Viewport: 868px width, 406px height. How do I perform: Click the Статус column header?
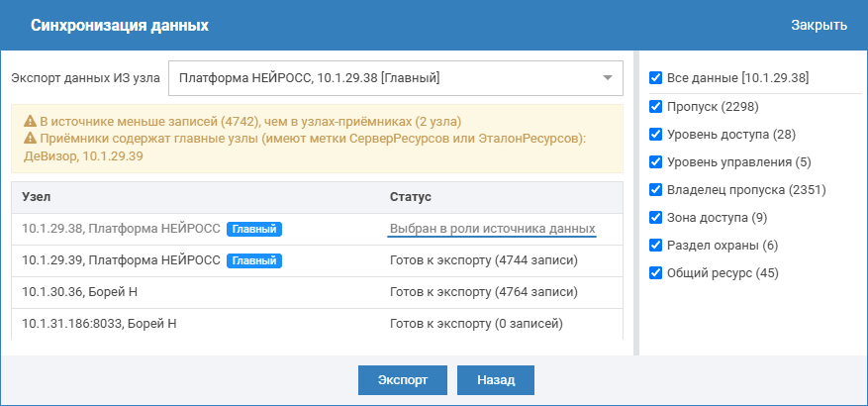click(411, 197)
